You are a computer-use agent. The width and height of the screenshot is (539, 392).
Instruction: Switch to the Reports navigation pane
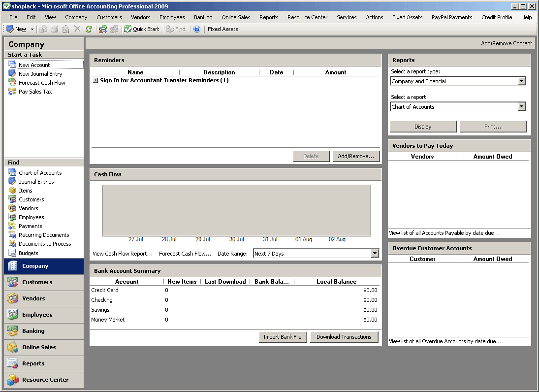44,363
